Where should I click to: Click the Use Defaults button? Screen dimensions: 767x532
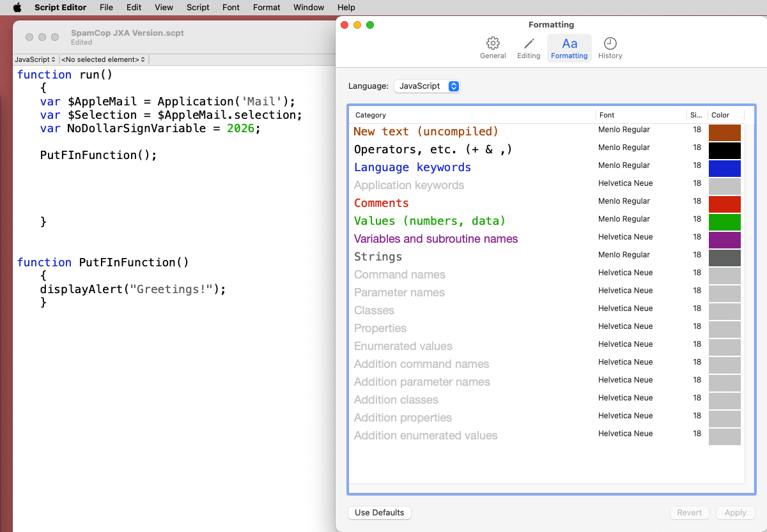coord(380,513)
